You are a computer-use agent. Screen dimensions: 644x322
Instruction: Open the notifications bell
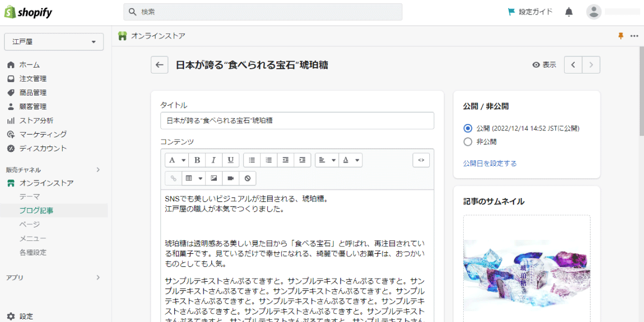(x=569, y=12)
